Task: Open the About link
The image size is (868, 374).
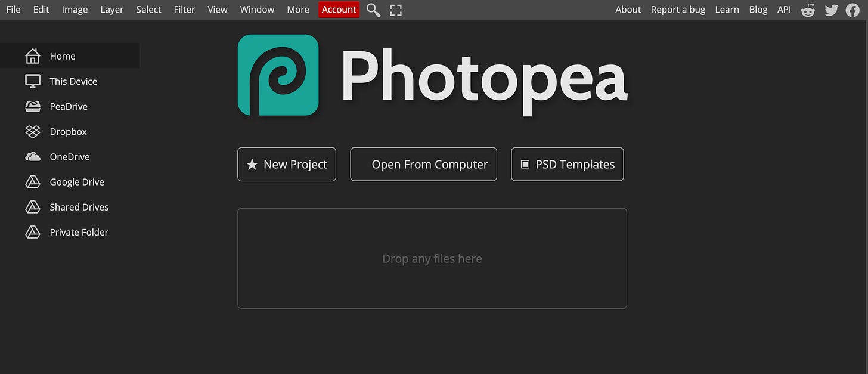Action: click(x=628, y=10)
